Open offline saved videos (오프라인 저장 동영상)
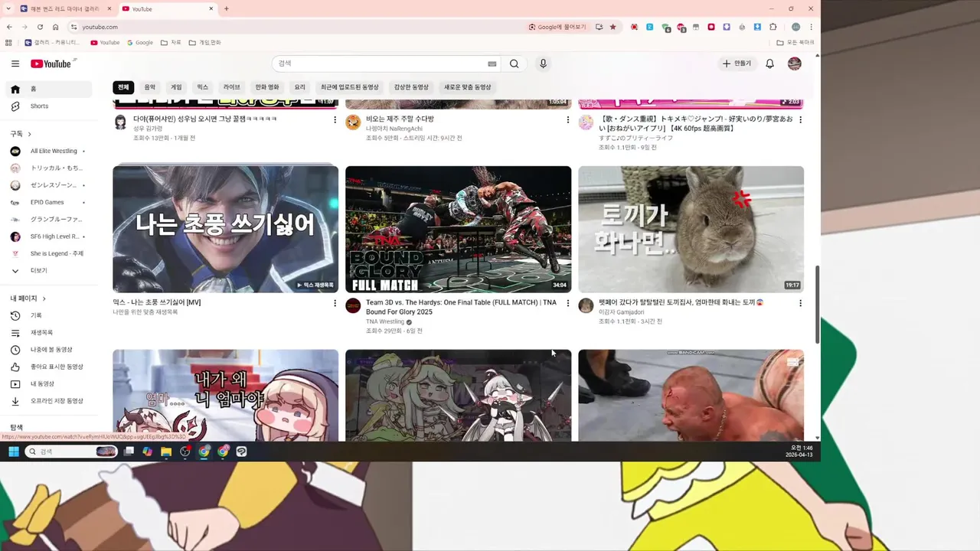 (x=49, y=401)
